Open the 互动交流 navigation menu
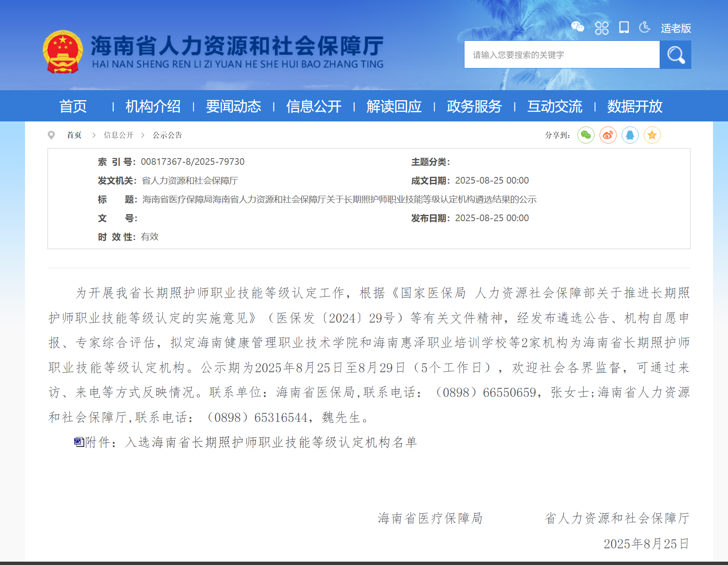This screenshot has height=565, width=728. click(x=555, y=106)
